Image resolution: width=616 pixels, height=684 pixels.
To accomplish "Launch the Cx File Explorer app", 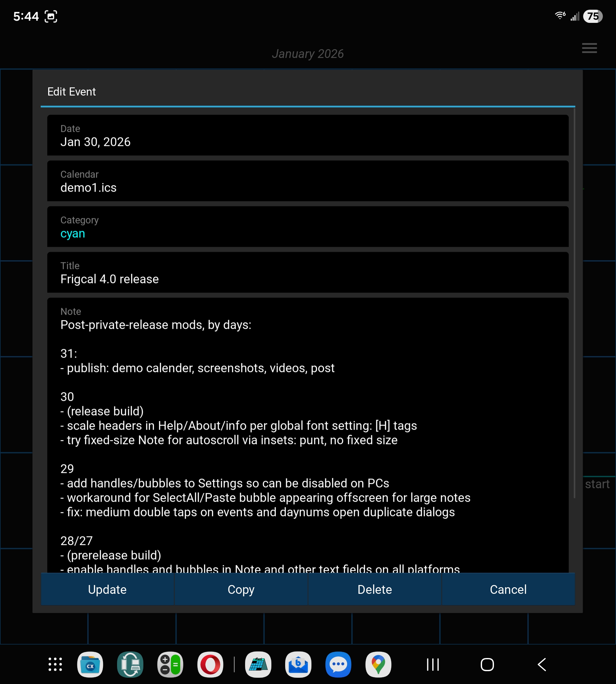I will click(90, 664).
